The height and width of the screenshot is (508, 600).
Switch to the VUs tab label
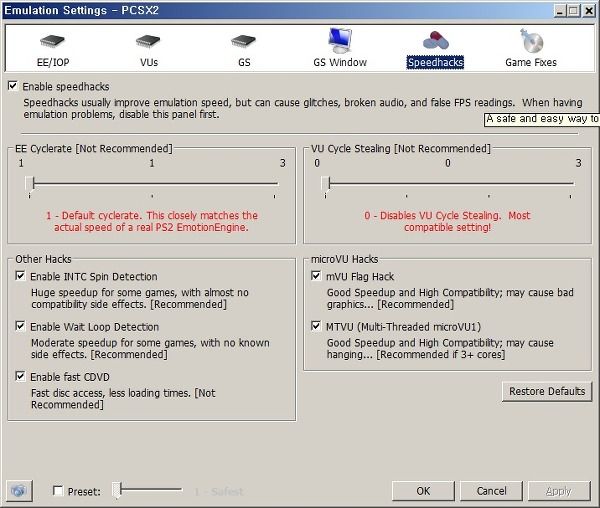[x=149, y=62]
